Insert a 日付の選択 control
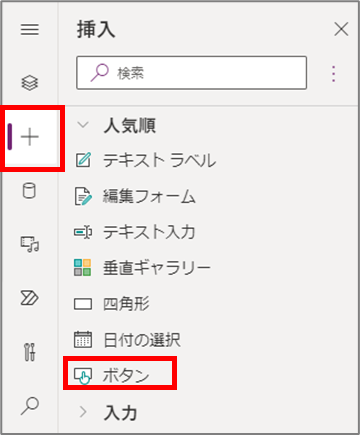Screen dimensions: 360x435 127,340
